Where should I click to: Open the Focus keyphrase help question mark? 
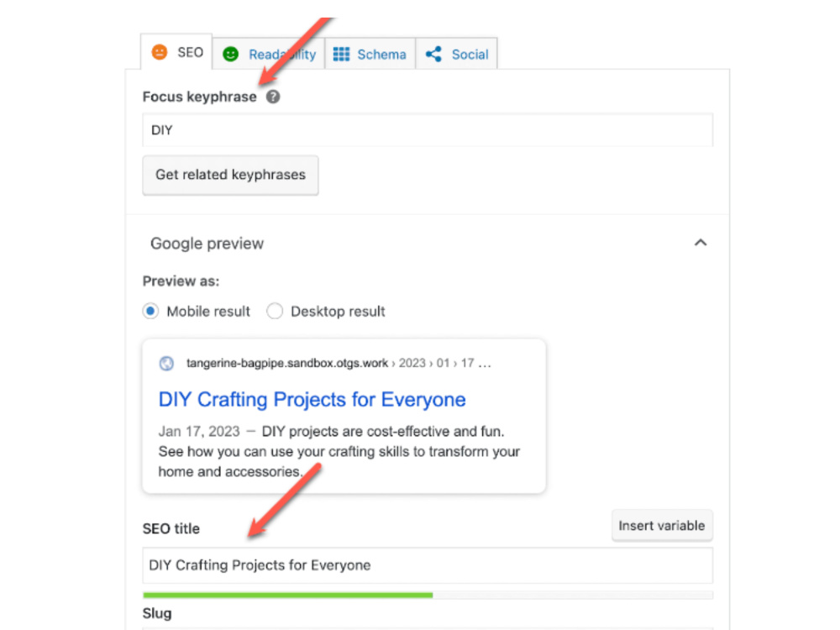point(273,97)
